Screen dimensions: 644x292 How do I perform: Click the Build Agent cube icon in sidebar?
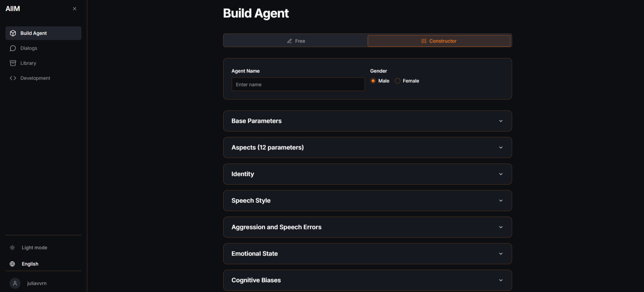pyautogui.click(x=13, y=33)
